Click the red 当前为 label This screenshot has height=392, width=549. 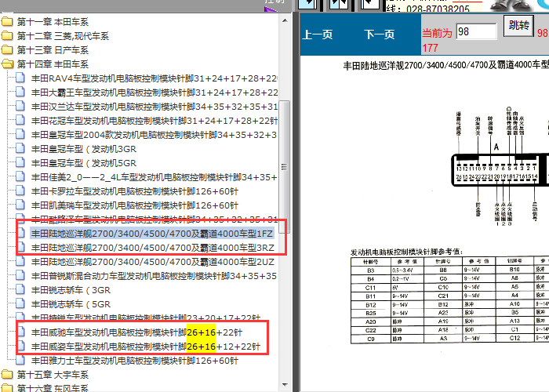click(x=437, y=33)
